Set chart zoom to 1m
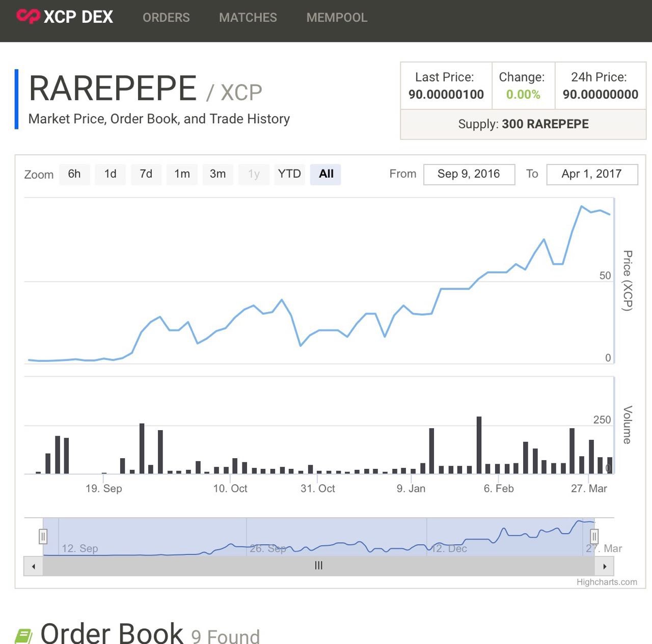The image size is (652, 644). 182,174
